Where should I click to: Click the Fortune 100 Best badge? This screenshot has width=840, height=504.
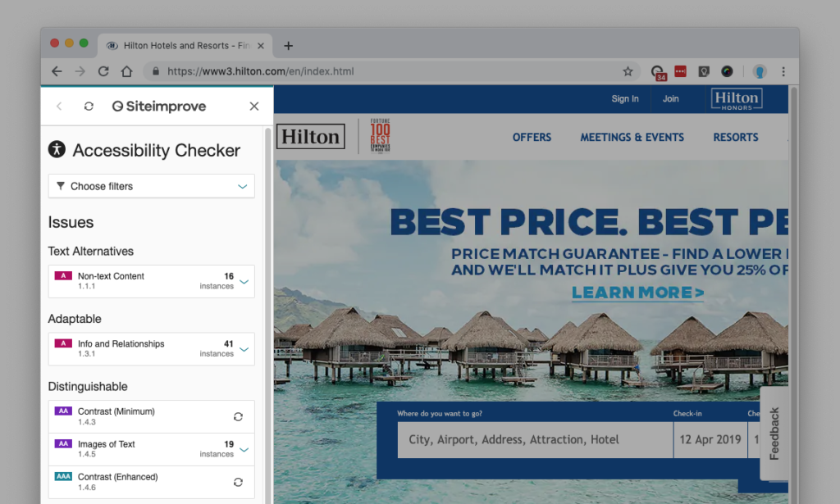coord(381,136)
